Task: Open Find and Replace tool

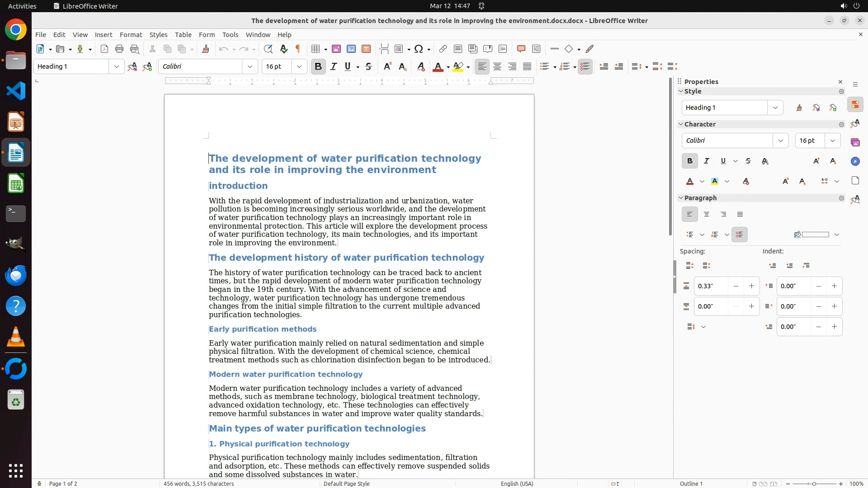Action: 268,49
